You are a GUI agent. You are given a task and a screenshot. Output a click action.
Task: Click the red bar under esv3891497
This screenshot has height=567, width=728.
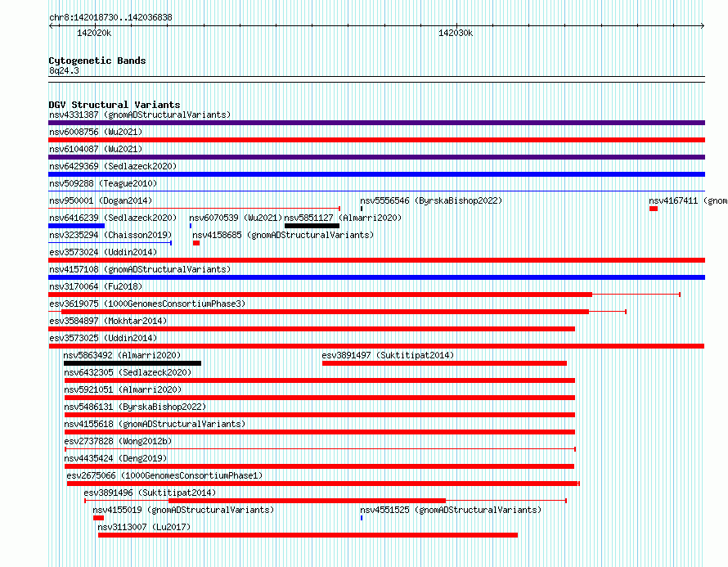pyautogui.click(x=444, y=363)
